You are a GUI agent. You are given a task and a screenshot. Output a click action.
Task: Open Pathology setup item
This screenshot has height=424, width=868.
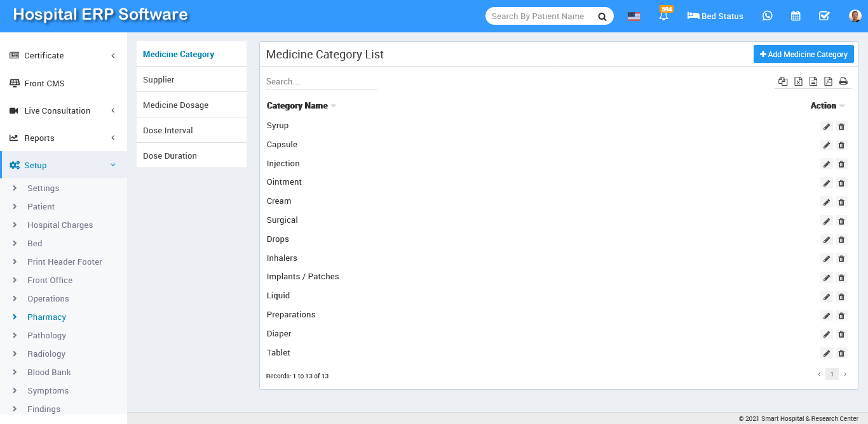click(46, 335)
